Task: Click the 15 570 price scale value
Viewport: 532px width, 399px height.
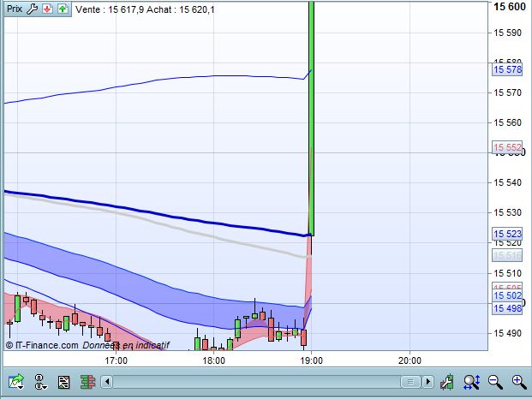Action: (507, 92)
